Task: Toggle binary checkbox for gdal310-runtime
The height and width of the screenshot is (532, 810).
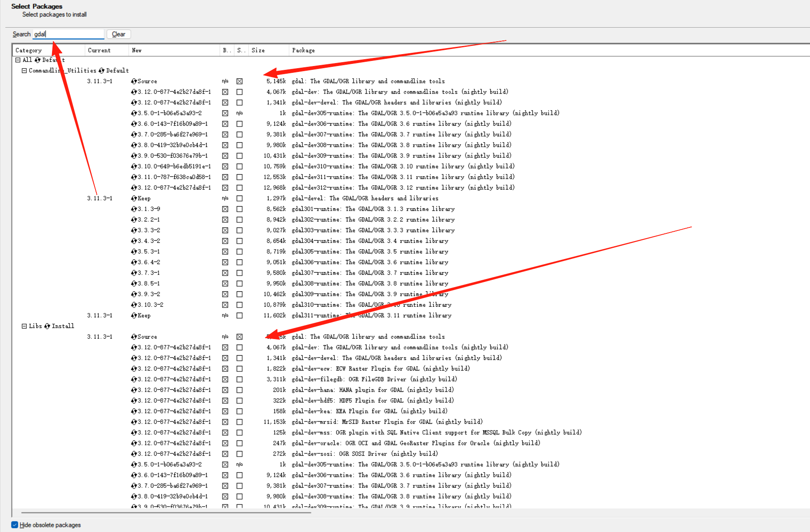Action: coord(225,305)
